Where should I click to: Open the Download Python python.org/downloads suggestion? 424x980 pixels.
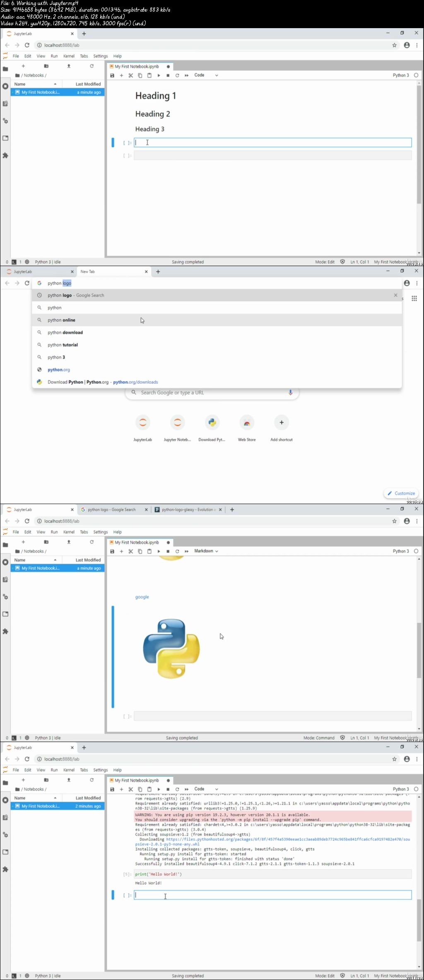coord(217,382)
